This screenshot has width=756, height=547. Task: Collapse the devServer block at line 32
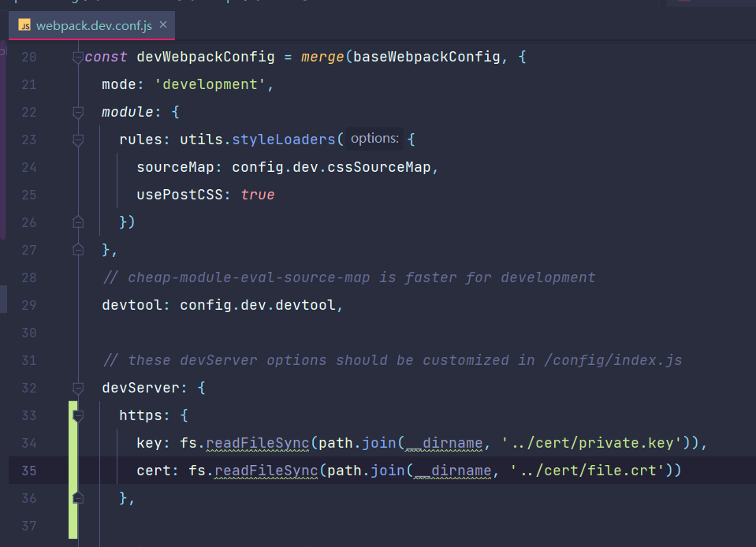(x=77, y=388)
